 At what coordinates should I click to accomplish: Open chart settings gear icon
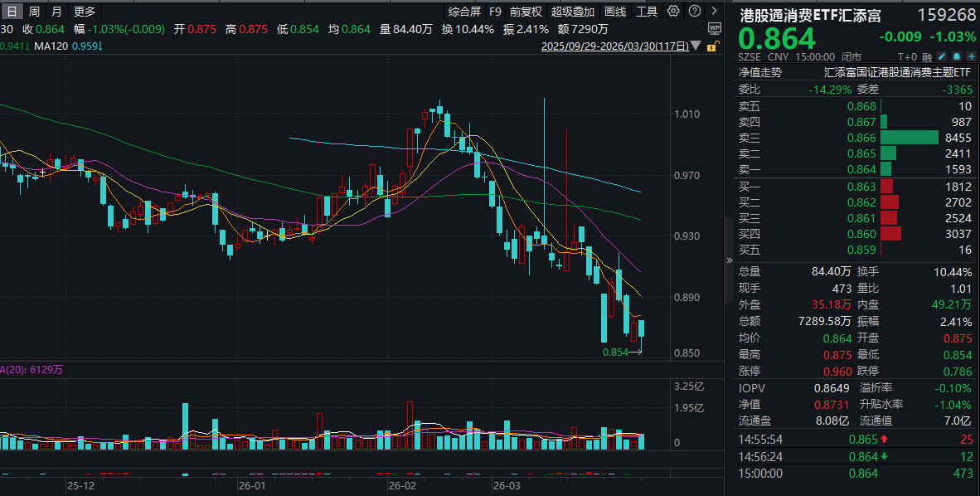click(672, 12)
